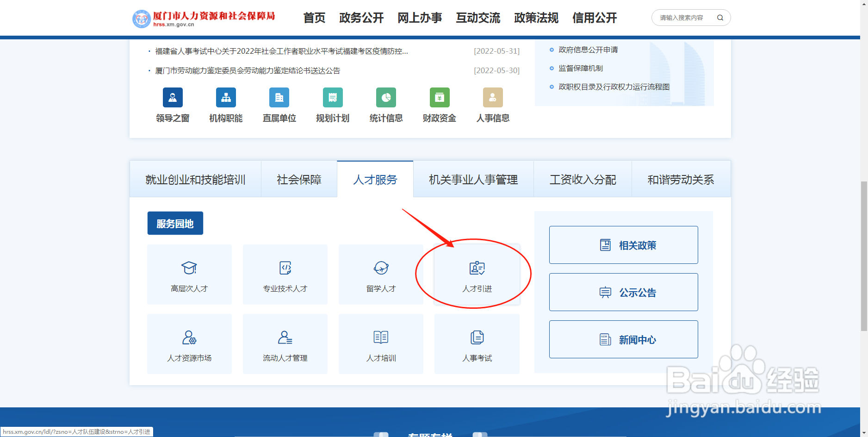Open 高层次人才 services
868x437 pixels.
(189, 274)
